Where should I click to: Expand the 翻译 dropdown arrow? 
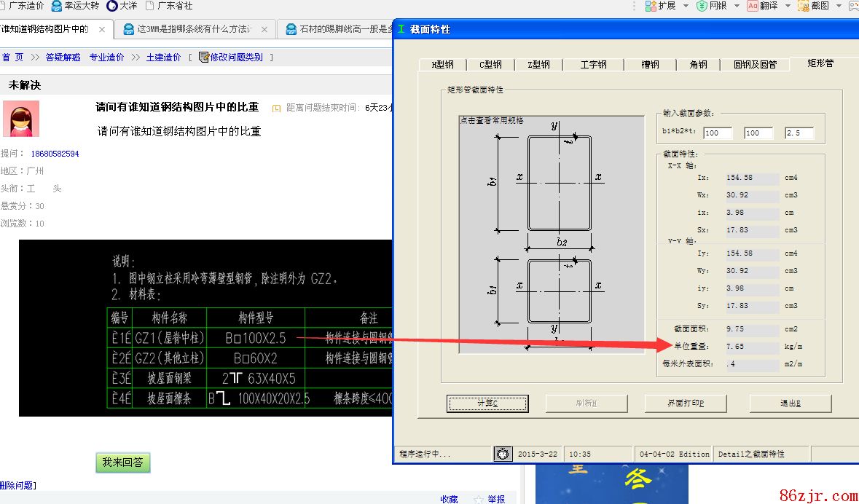tap(788, 6)
